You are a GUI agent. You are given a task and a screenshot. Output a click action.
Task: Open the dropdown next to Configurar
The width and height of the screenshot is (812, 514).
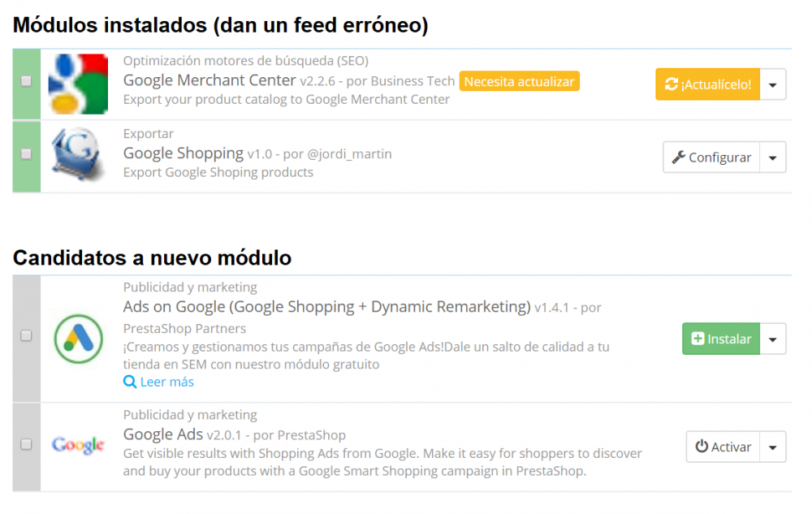[772, 157]
